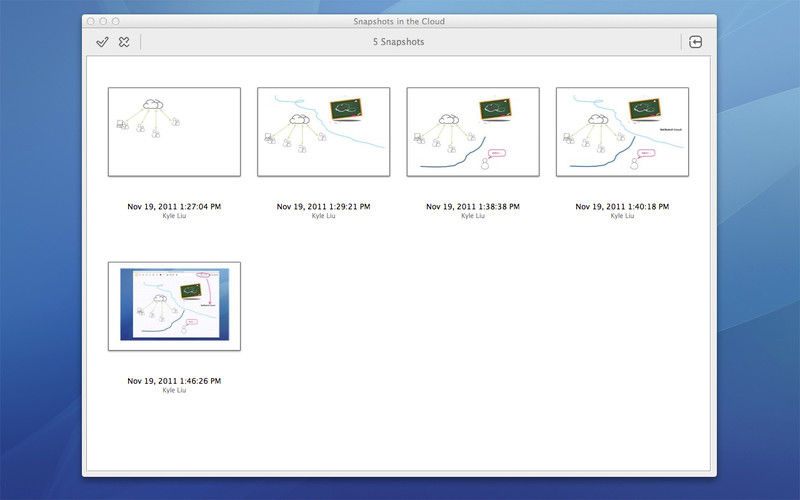Minimize the Snapshots in the Cloud window
Image resolution: width=800 pixels, height=500 pixels.
(103, 21)
